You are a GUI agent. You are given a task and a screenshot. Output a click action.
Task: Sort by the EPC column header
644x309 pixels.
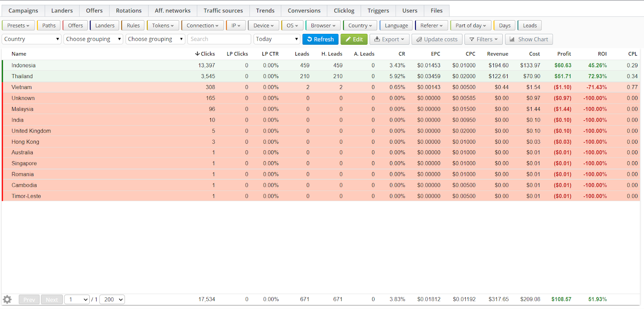pos(436,54)
